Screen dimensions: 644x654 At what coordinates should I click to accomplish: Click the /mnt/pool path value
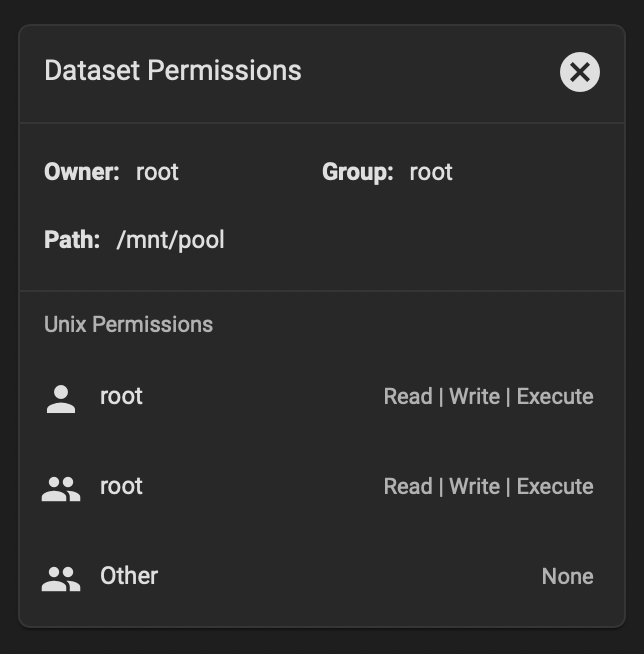(x=171, y=240)
